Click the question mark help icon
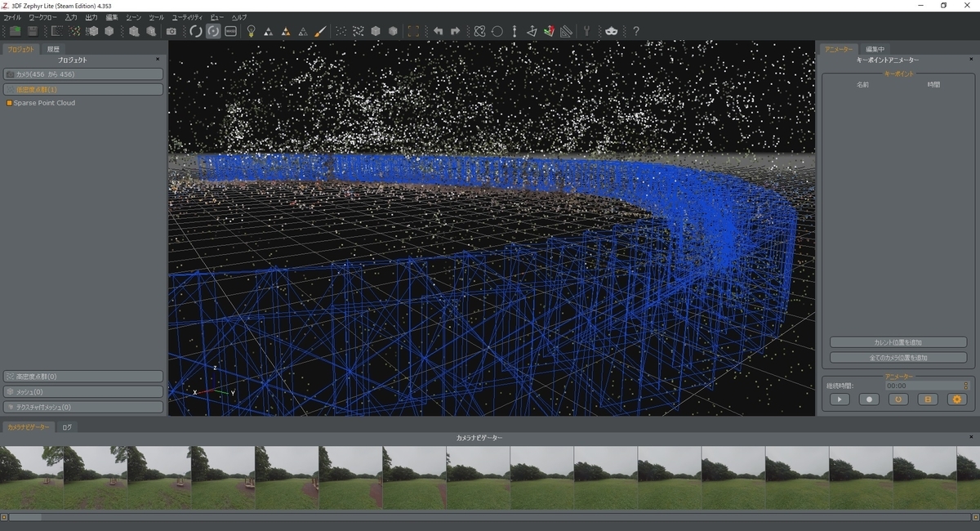 click(635, 31)
